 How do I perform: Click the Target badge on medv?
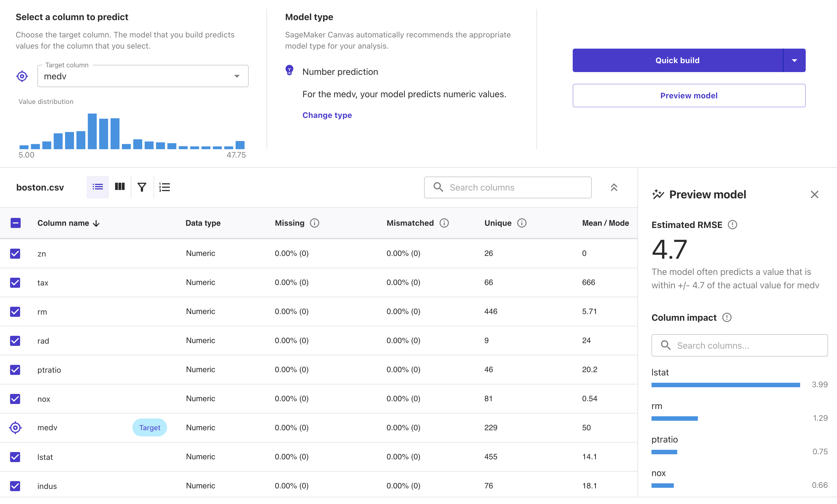(150, 427)
